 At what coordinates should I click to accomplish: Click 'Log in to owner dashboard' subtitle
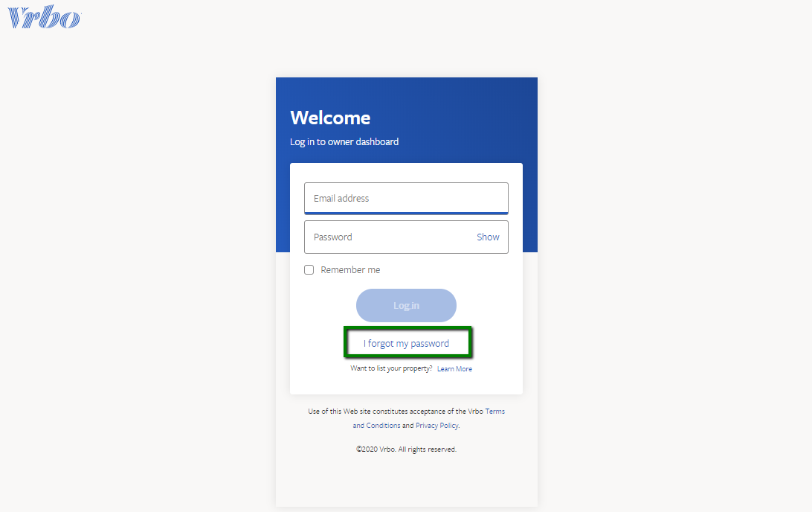[344, 141]
